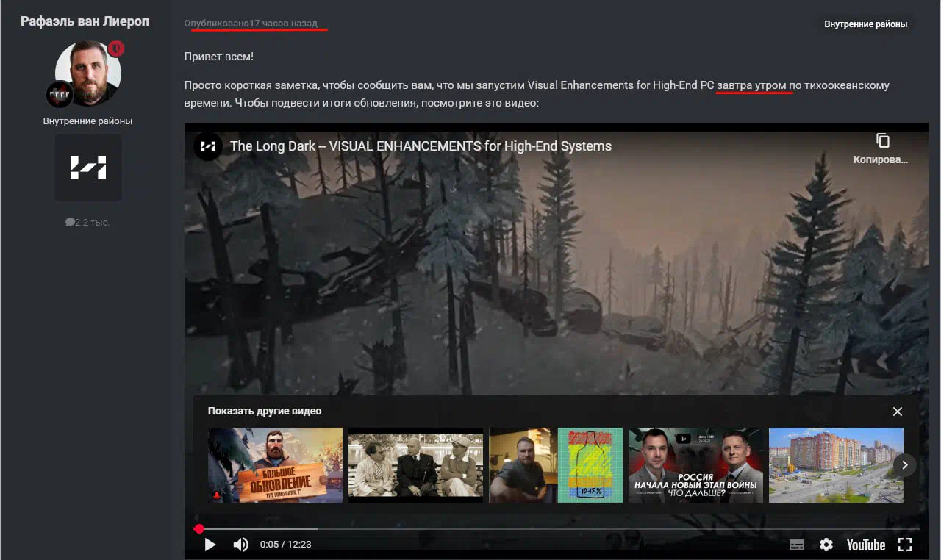The height and width of the screenshot is (560, 941).
Task: Open apartment buildings video thumbnail
Action: 836,465
